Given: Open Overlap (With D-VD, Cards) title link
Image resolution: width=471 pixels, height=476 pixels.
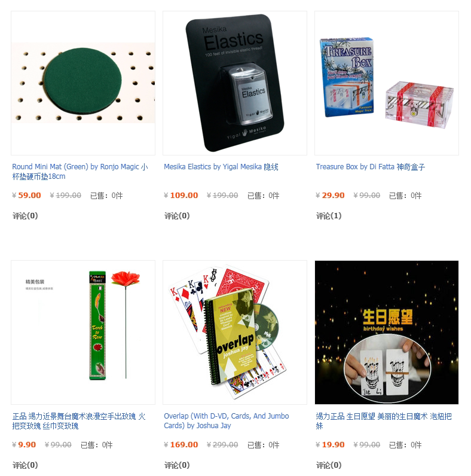Looking at the screenshot, I should tap(227, 421).
